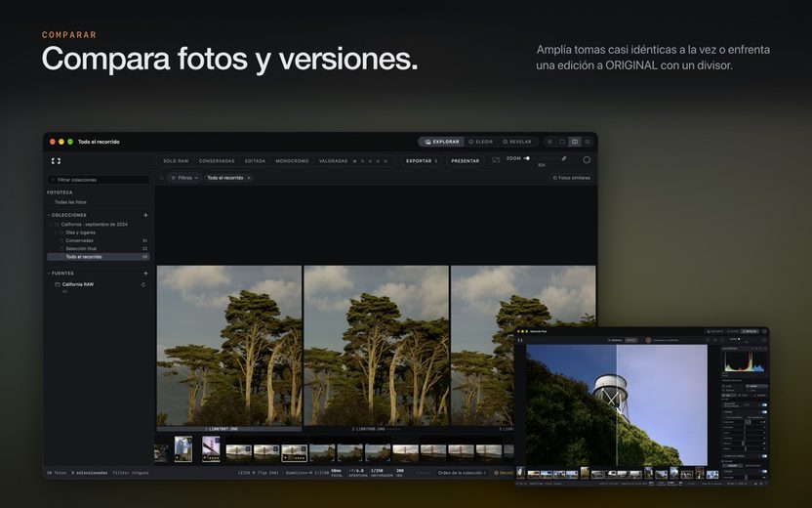
Task: Switch to the Explorar tab
Action: coord(442,142)
